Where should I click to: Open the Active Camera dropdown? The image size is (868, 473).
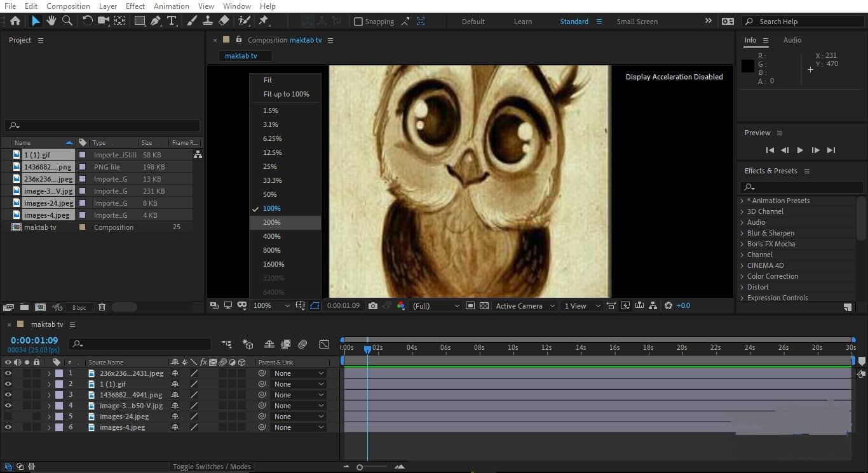524,306
